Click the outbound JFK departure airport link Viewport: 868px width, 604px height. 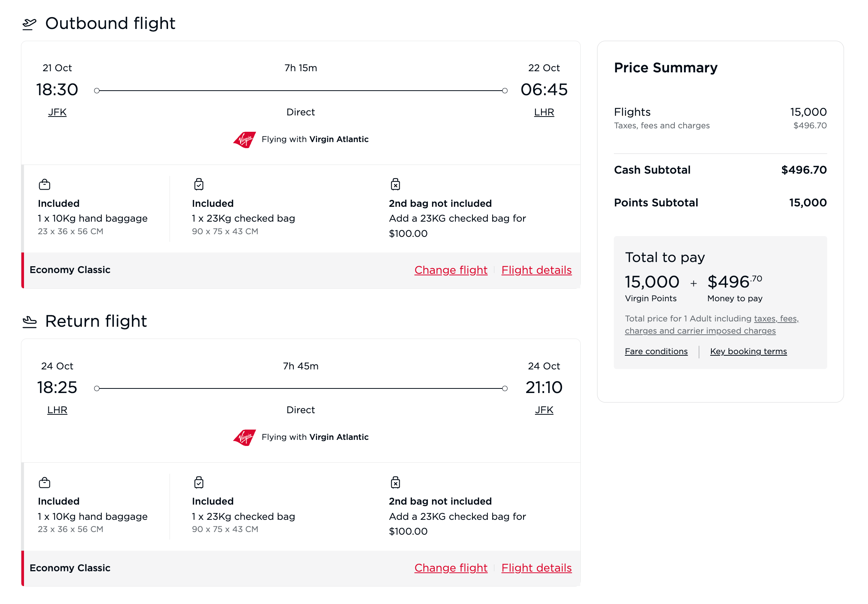tap(57, 112)
